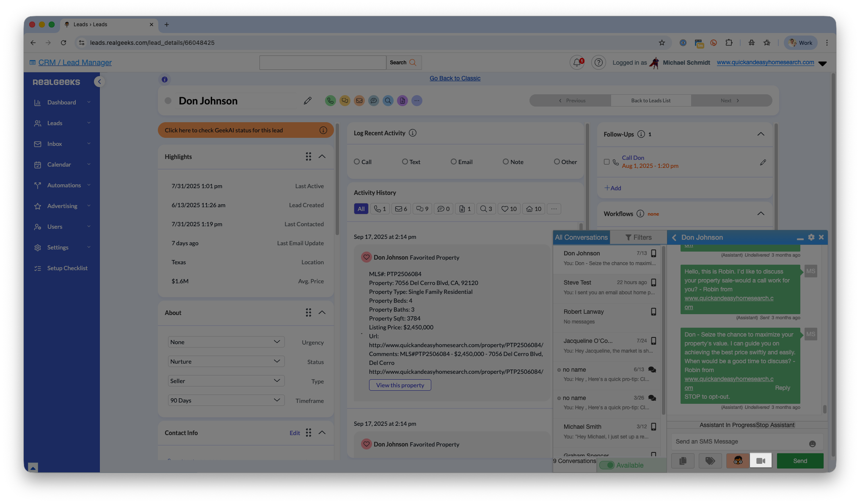860x504 pixels.
Task: Open the Timeframe dropdown showing 90 Days
Action: (x=226, y=400)
